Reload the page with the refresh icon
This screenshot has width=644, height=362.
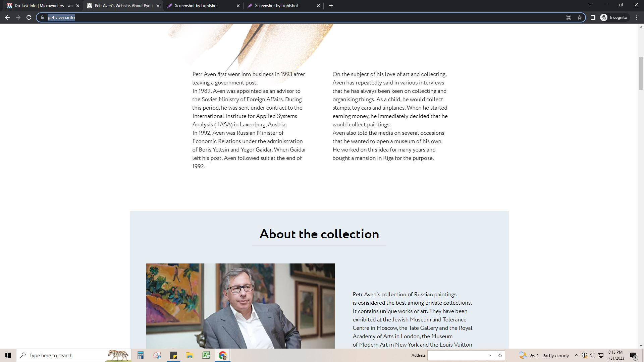tap(29, 17)
